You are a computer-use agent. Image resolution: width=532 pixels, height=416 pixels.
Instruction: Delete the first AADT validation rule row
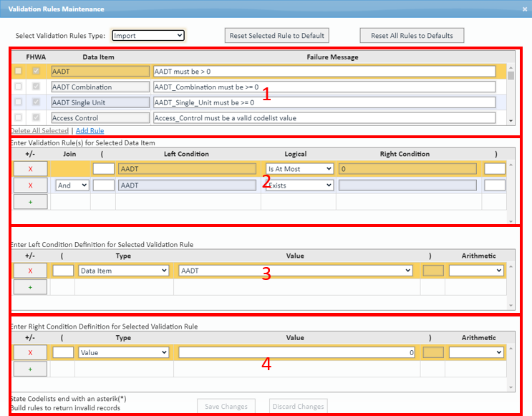click(x=30, y=169)
